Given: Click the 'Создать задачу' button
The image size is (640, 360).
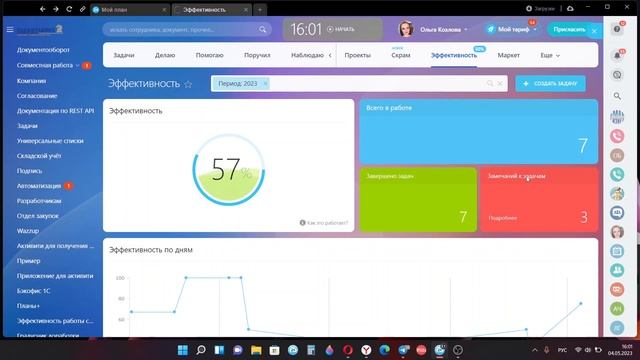Looking at the screenshot, I should [x=550, y=84].
